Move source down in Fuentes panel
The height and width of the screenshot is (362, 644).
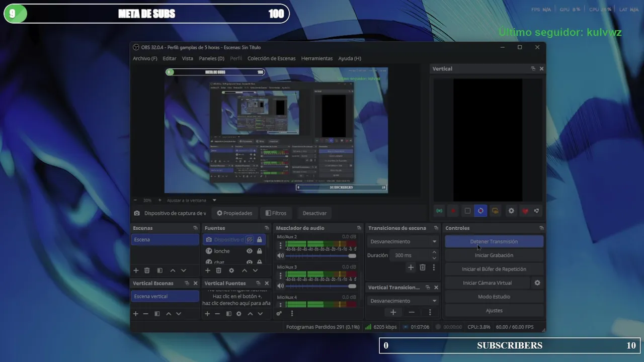point(255,270)
